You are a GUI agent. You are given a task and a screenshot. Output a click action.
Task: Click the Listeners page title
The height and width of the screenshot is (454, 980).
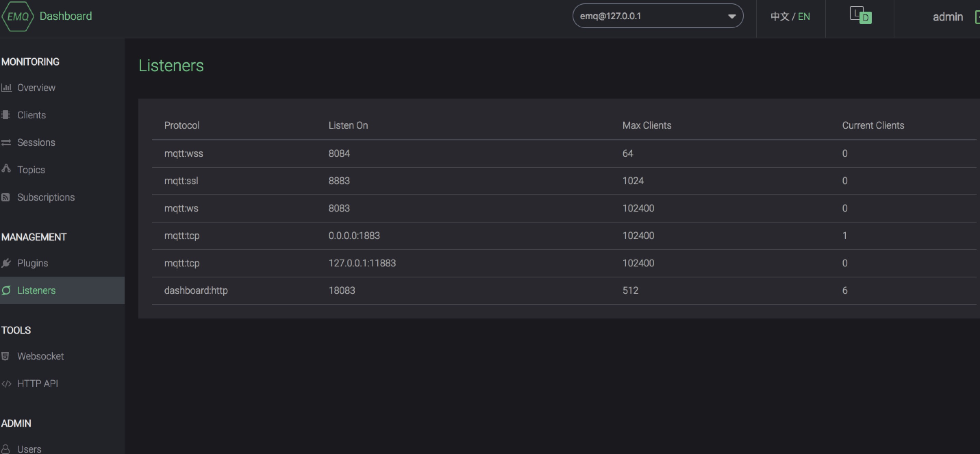(x=171, y=65)
